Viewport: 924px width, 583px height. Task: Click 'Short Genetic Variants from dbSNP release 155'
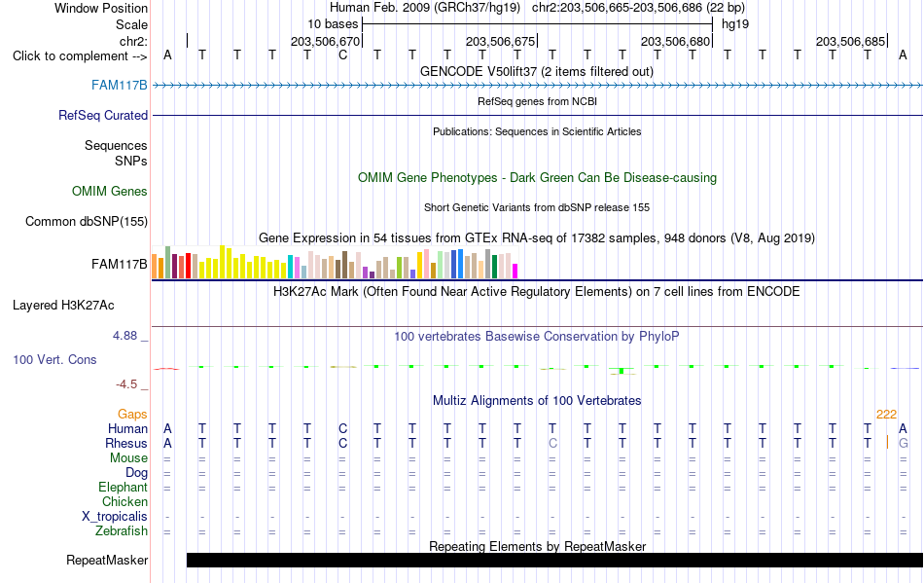click(537, 207)
